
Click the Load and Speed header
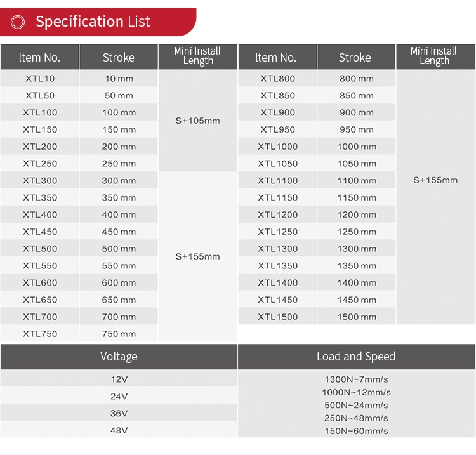click(356, 357)
